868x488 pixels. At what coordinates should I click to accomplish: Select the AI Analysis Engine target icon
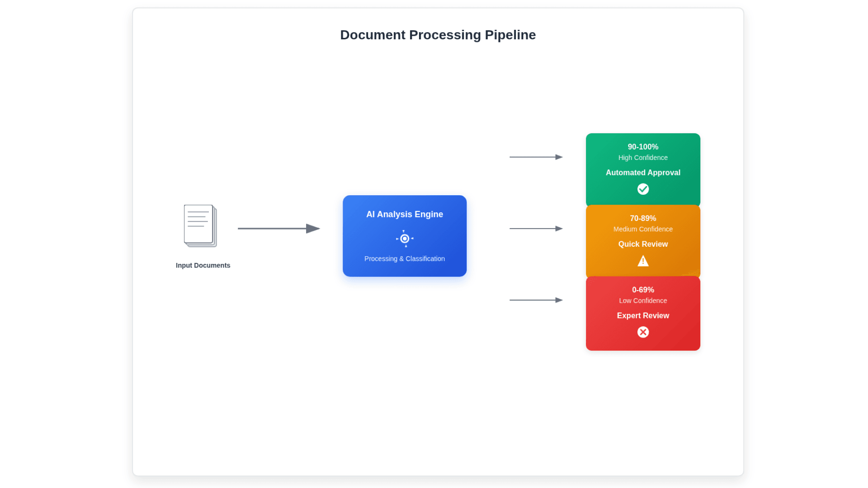[404, 239]
